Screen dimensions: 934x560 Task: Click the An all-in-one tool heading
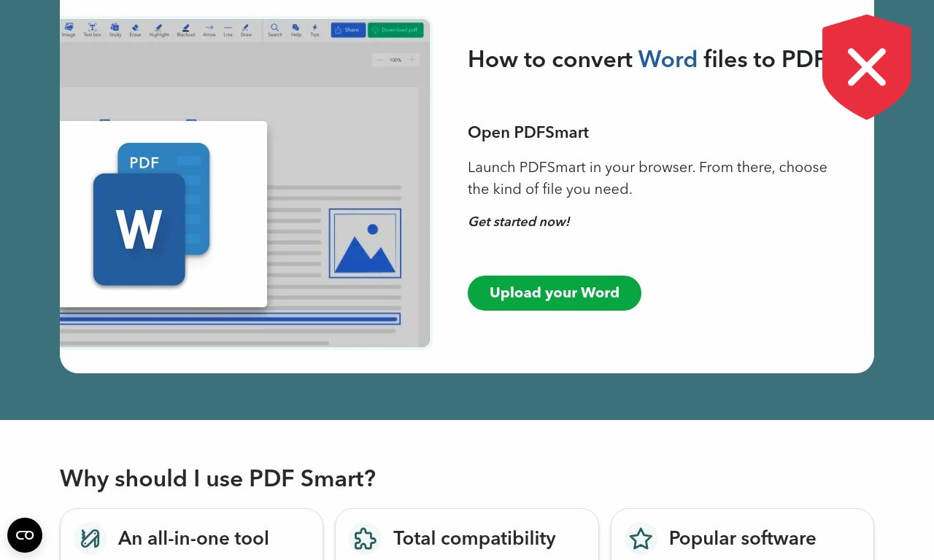(193, 538)
